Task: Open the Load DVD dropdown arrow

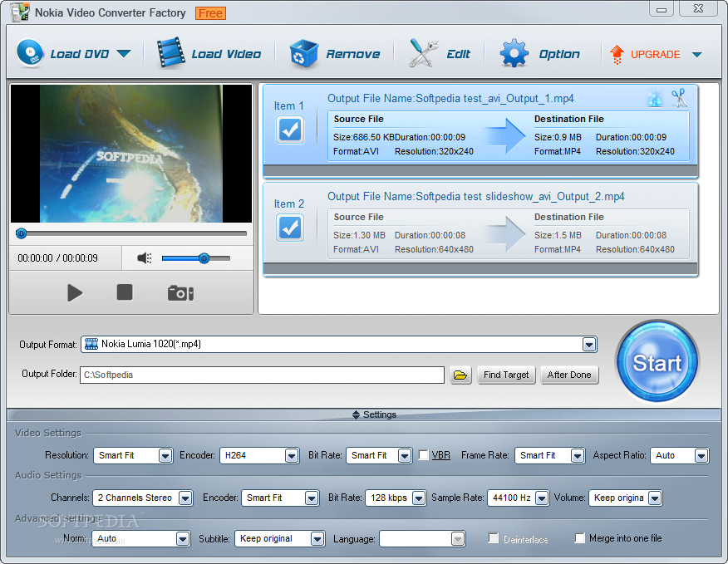Action: point(124,54)
